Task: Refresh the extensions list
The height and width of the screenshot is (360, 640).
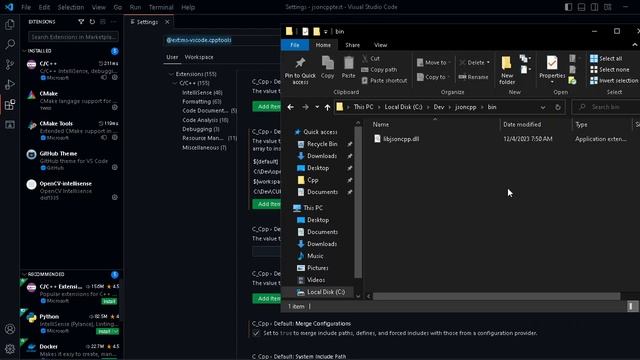Action: point(92,22)
